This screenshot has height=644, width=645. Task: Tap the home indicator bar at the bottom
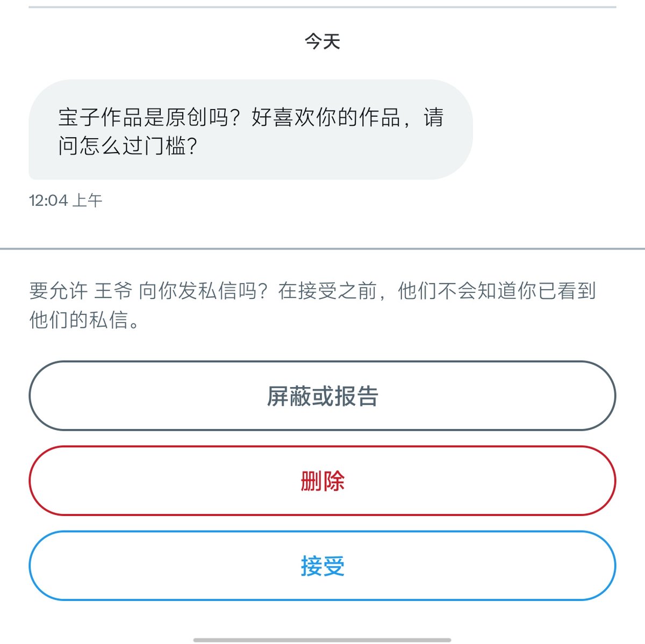(322, 639)
